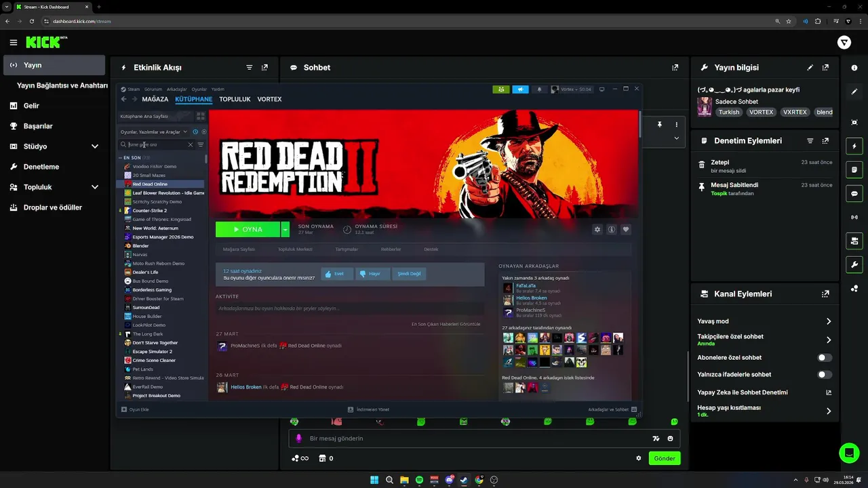Click Hayır recommendation button
Image resolution: width=868 pixels, height=488 pixels.
(x=373, y=274)
